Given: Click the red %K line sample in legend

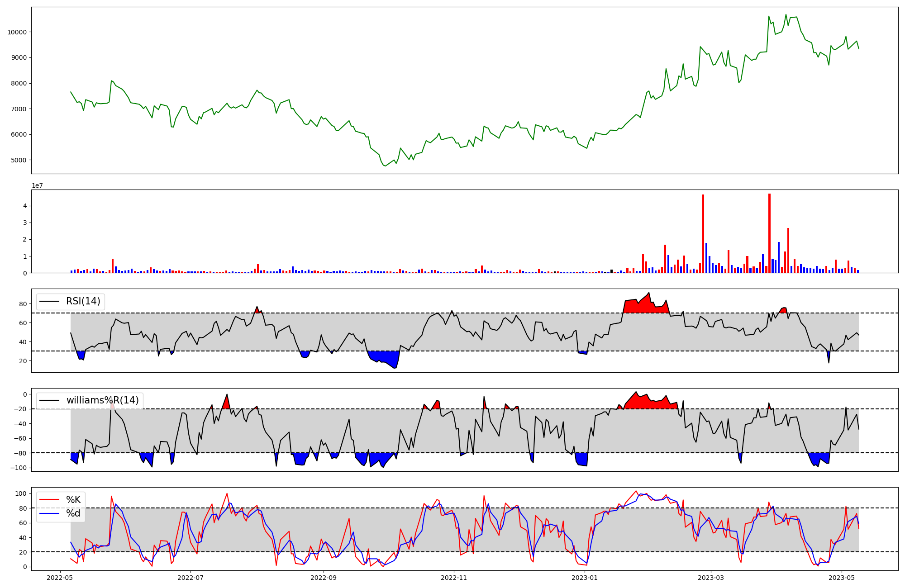Looking at the screenshot, I should pos(50,500).
